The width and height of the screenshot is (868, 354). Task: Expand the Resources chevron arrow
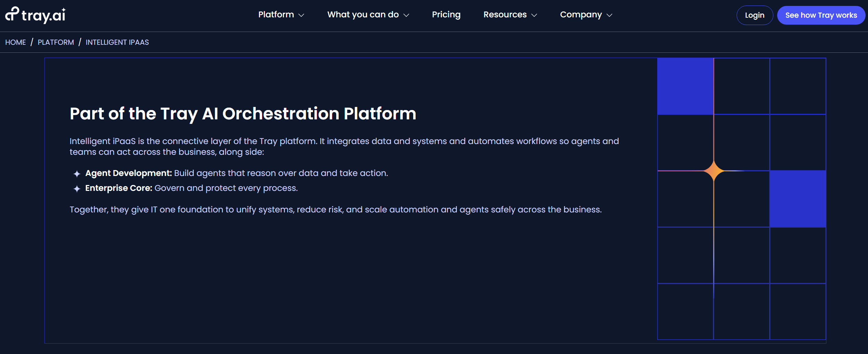tap(534, 15)
